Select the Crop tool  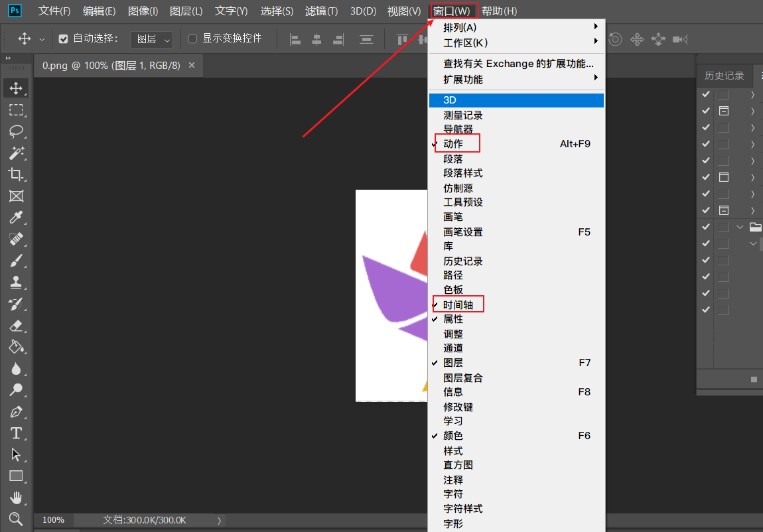coord(16,174)
